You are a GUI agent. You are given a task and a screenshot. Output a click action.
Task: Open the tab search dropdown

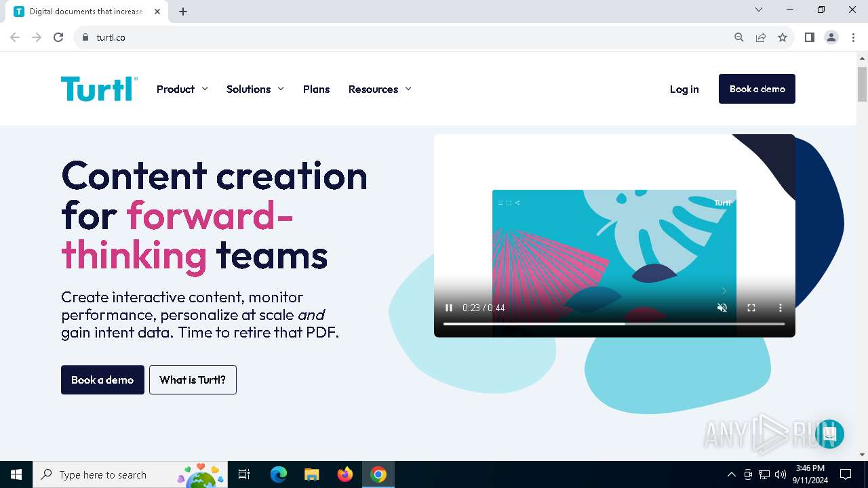[x=759, y=9]
